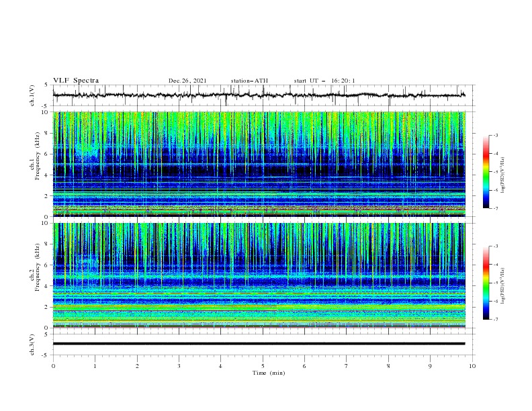
Task: Click the ch.1 spectrogram color bar
Action: pyautogui.click(x=486, y=172)
